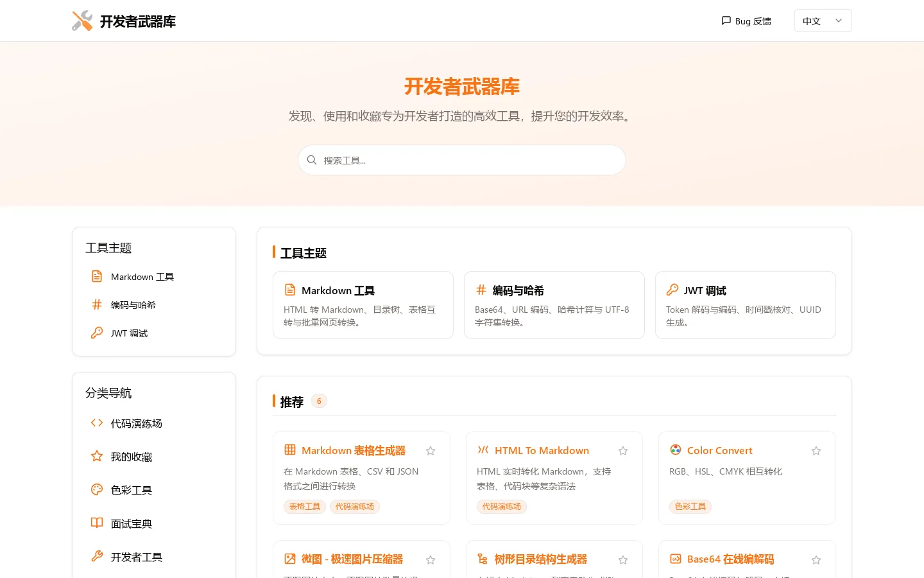
Task: Favorite the Markdown 表格生成器 tool
Action: coord(431,451)
